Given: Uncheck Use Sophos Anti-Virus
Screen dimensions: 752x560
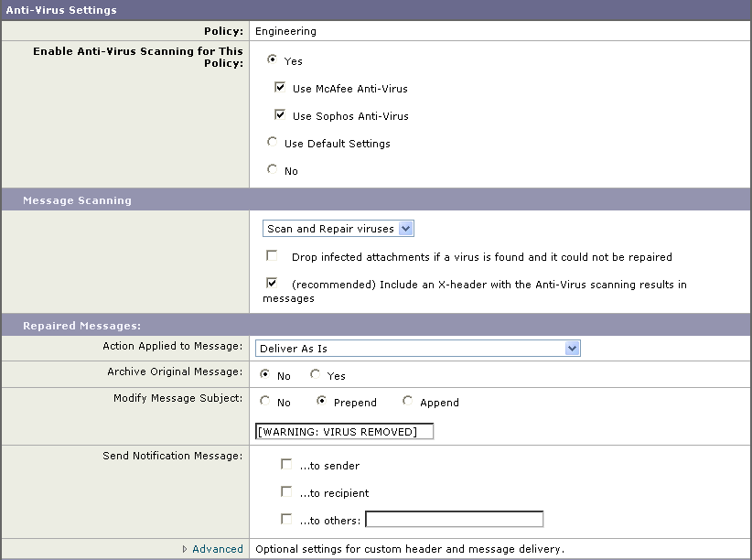Looking at the screenshot, I should coord(280,114).
